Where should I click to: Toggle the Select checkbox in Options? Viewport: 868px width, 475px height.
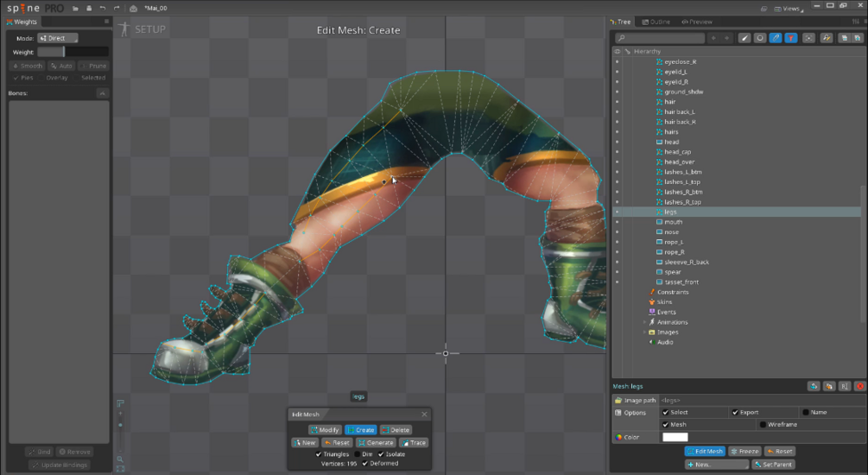click(x=665, y=413)
